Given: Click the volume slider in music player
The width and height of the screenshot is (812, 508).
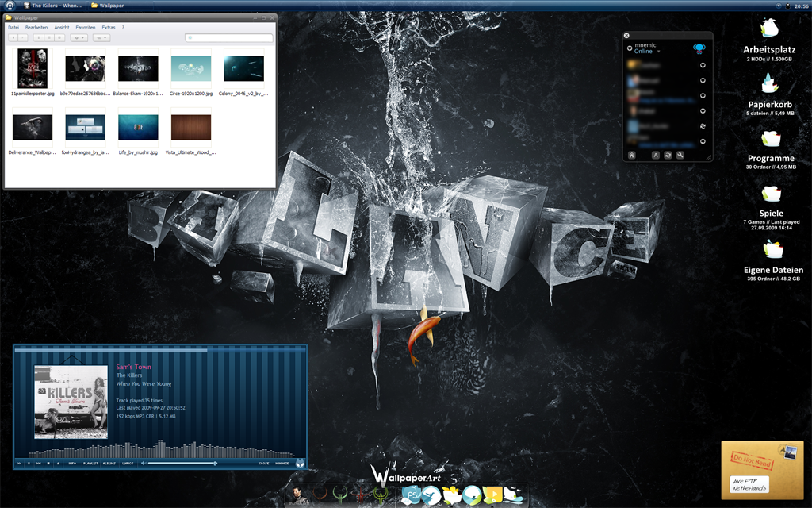Looking at the screenshot, I should [182, 463].
